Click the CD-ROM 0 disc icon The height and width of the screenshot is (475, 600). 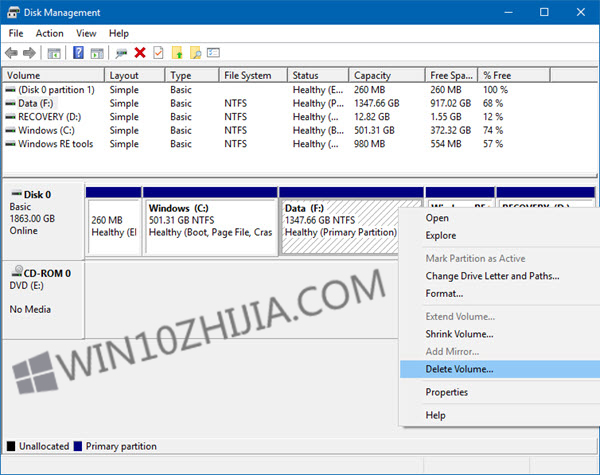point(17,271)
